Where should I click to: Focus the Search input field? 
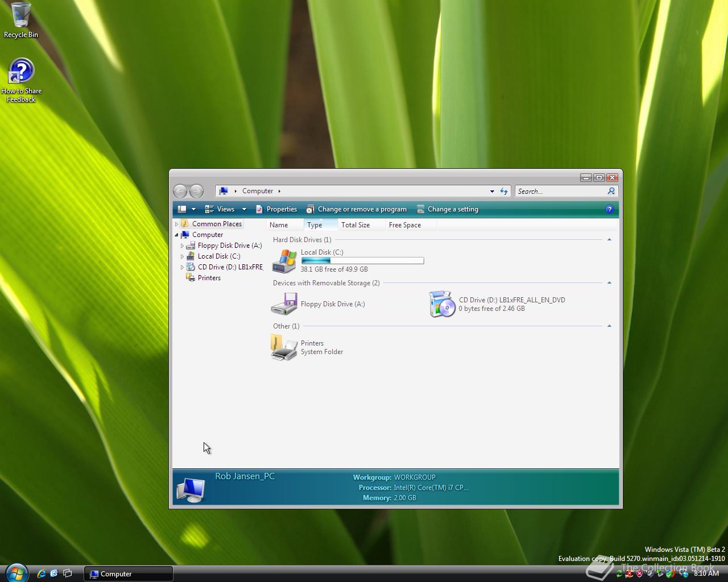click(561, 191)
